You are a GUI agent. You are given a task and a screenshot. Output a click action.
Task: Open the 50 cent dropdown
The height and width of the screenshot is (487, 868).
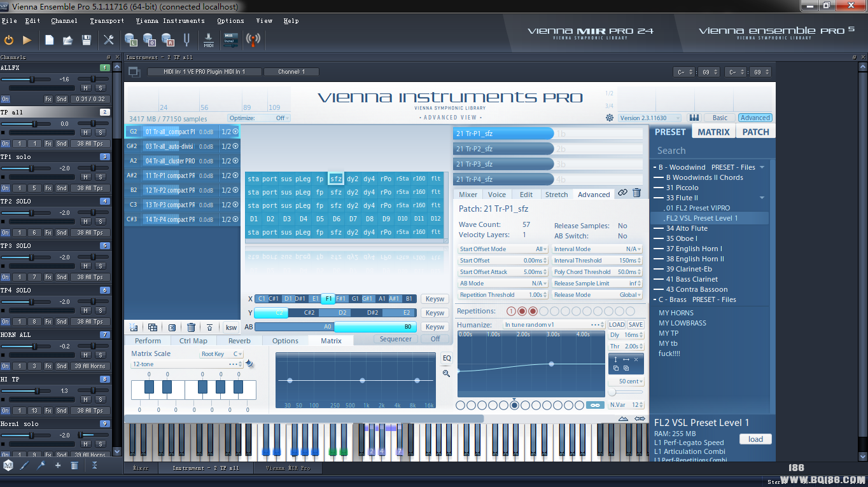point(626,381)
